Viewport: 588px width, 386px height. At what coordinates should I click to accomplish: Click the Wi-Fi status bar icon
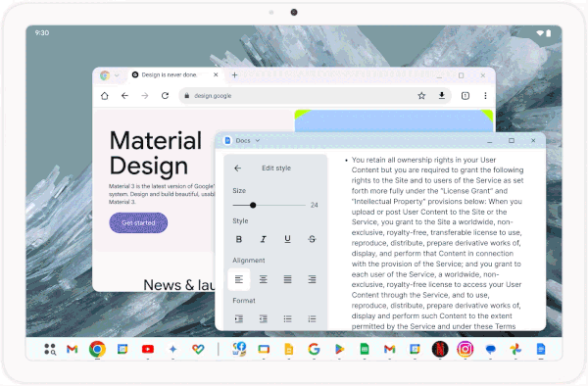point(540,33)
